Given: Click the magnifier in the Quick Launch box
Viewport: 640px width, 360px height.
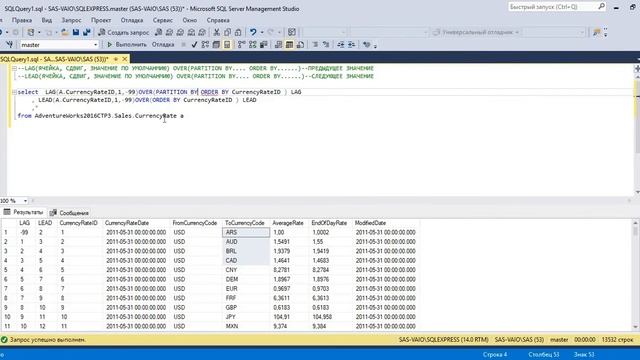Looking at the screenshot, I should pos(601,7).
